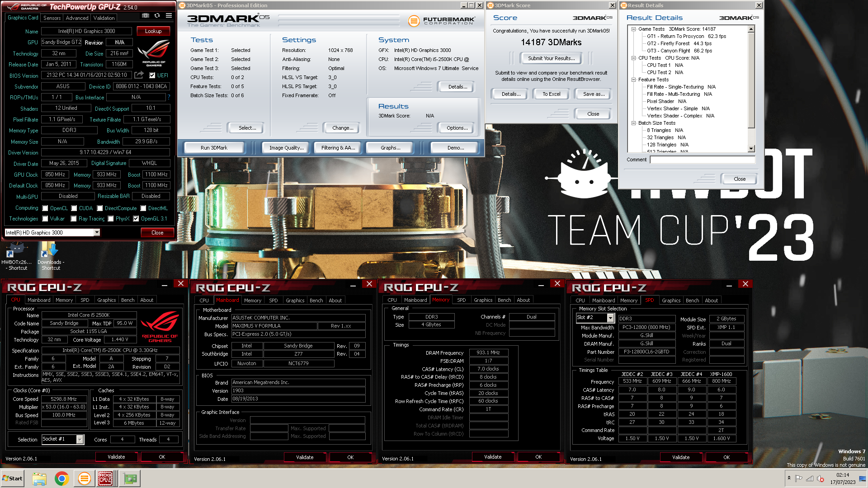Click the Action Center flag icon
868x488 pixels.
click(x=799, y=479)
